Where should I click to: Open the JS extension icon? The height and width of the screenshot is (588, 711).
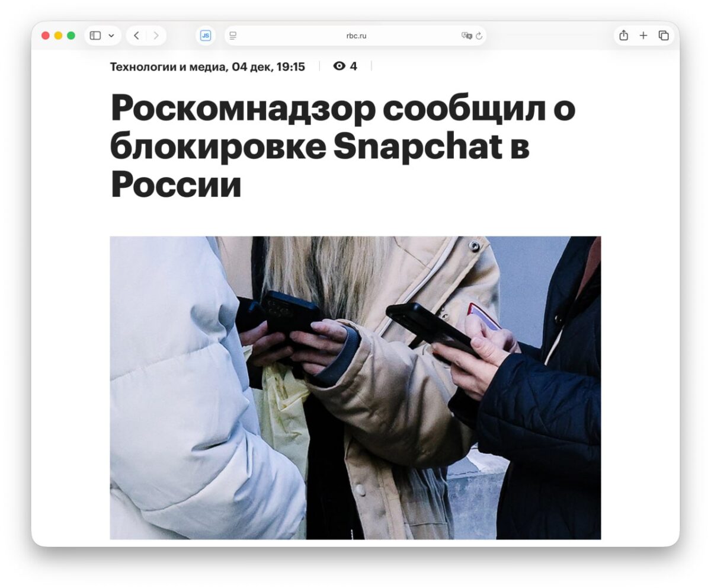(x=206, y=36)
